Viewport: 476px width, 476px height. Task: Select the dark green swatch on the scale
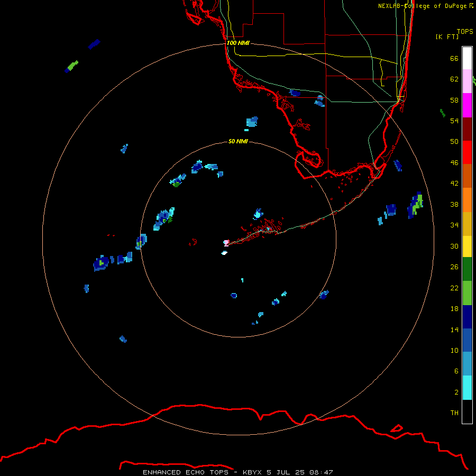[467, 269]
